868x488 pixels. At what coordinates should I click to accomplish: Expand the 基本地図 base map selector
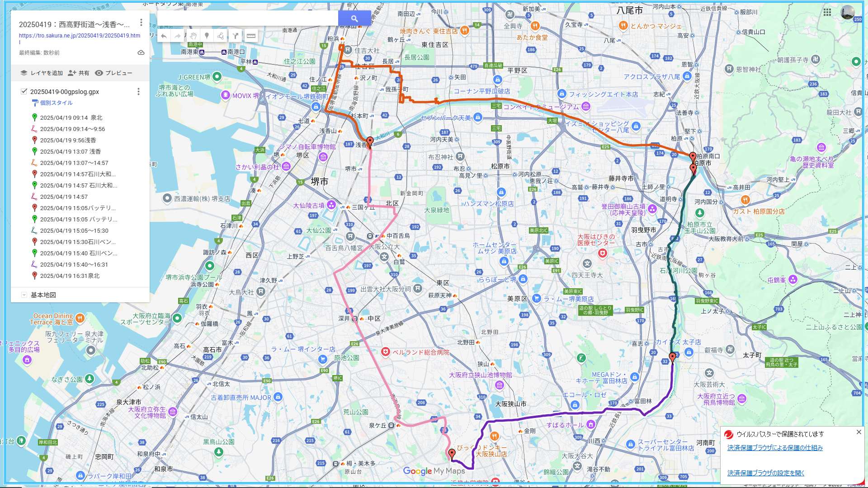tap(24, 295)
